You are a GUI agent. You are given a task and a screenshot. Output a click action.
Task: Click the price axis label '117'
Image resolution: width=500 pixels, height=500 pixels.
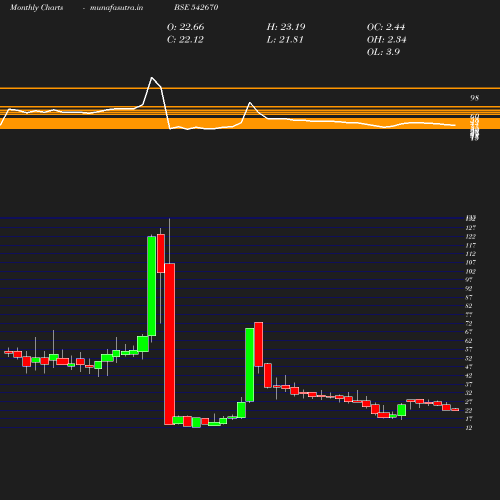(x=471, y=245)
